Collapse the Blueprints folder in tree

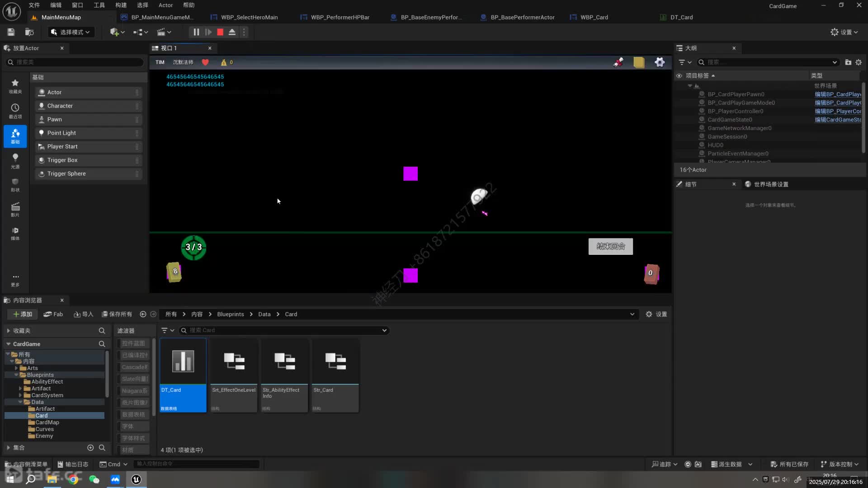pyautogui.click(x=17, y=375)
